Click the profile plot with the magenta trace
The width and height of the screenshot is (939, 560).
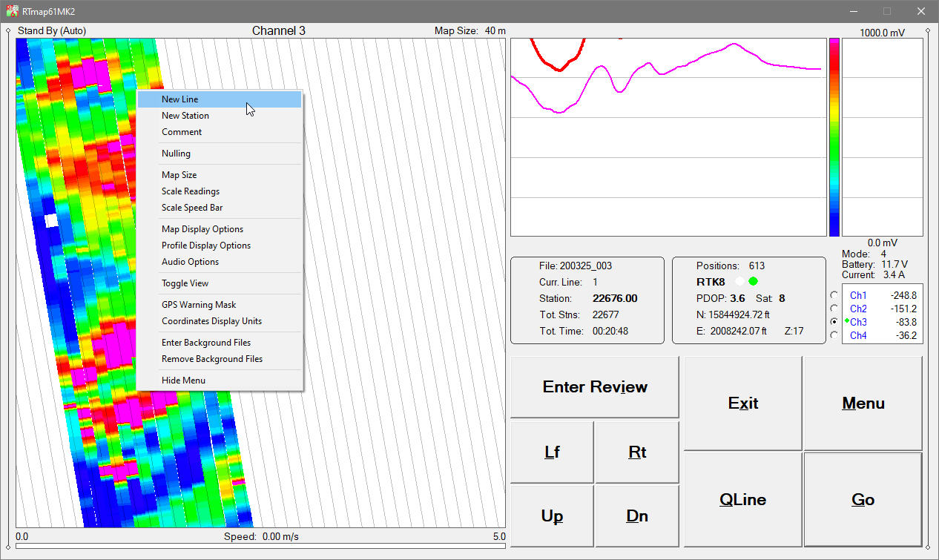tap(668, 137)
